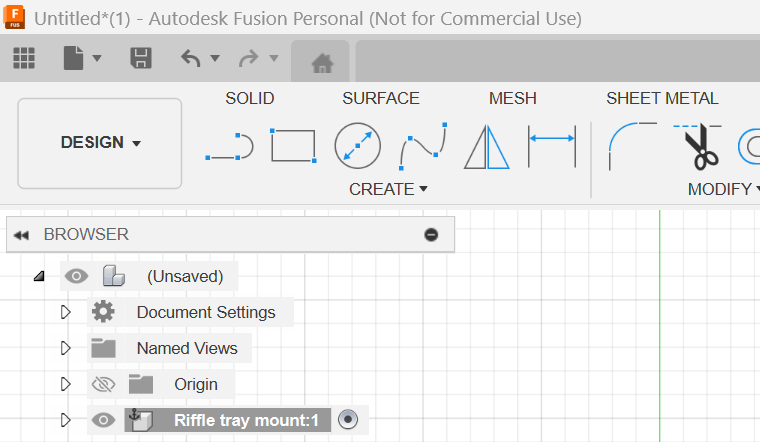
Task: Switch to the SHEET METAL tab
Action: pyautogui.click(x=662, y=98)
